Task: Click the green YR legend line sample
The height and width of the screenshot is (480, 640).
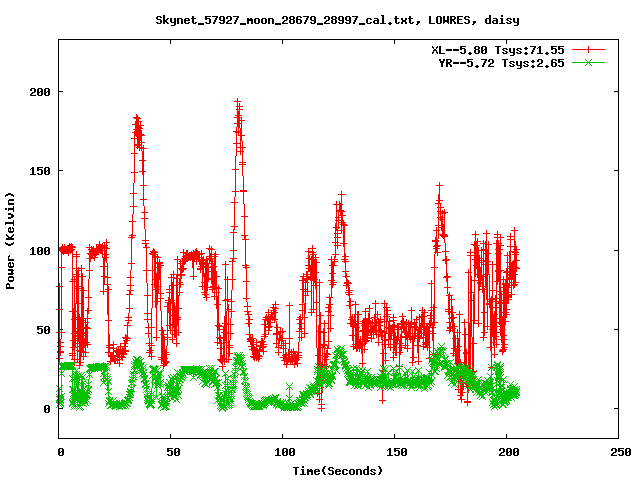Action: click(x=589, y=62)
